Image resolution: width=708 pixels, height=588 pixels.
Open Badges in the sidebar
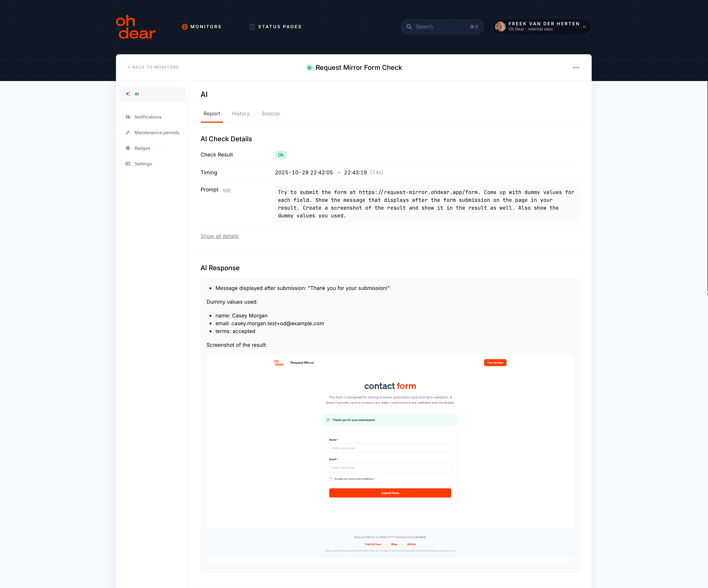click(x=142, y=148)
